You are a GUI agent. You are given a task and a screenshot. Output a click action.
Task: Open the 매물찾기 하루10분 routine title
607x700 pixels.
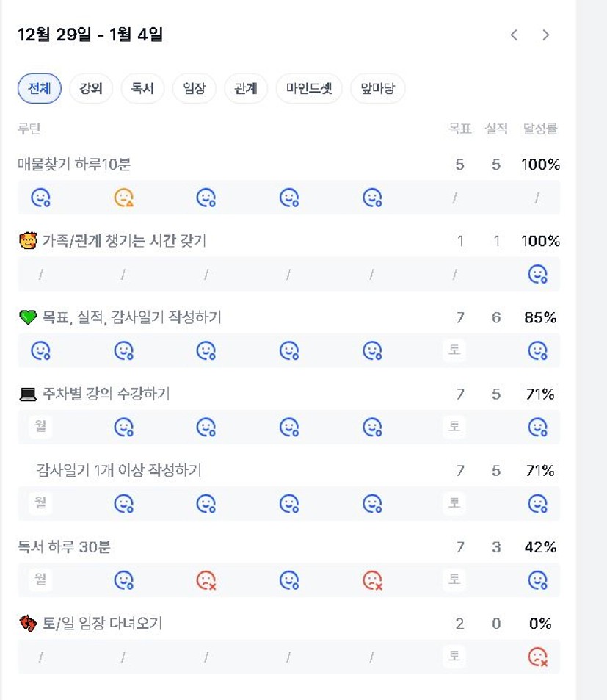click(74, 165)
